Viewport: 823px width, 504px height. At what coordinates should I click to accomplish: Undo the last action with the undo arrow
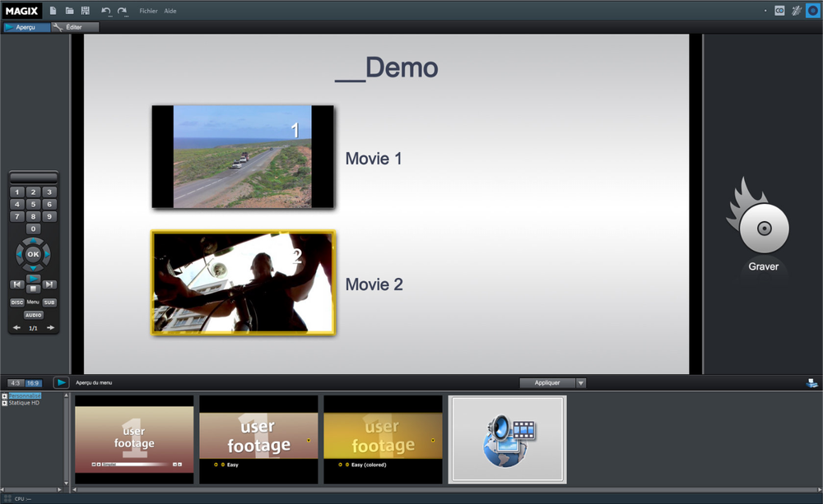click(x=105, y=11)
